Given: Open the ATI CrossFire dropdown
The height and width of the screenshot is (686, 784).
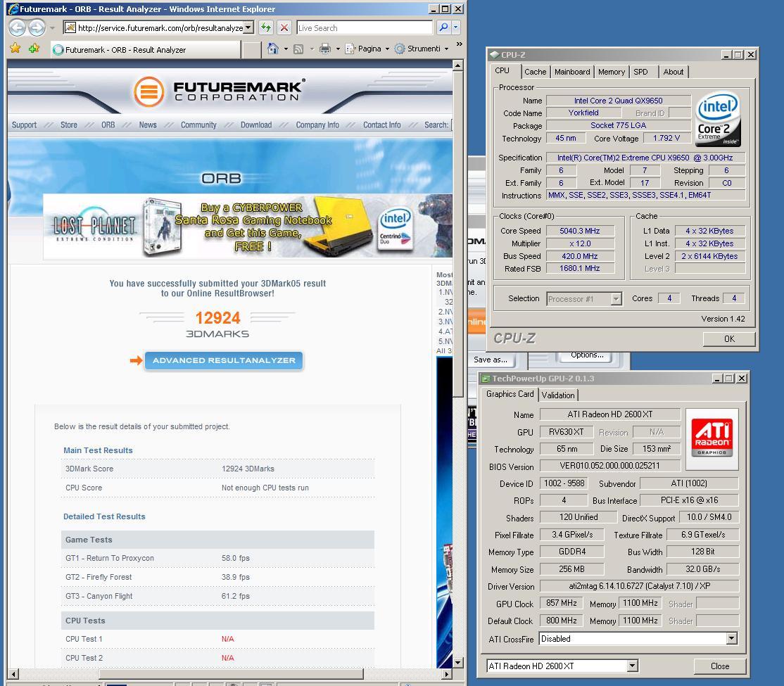Looking at the screenshot, I should click(x=731, y=638).
